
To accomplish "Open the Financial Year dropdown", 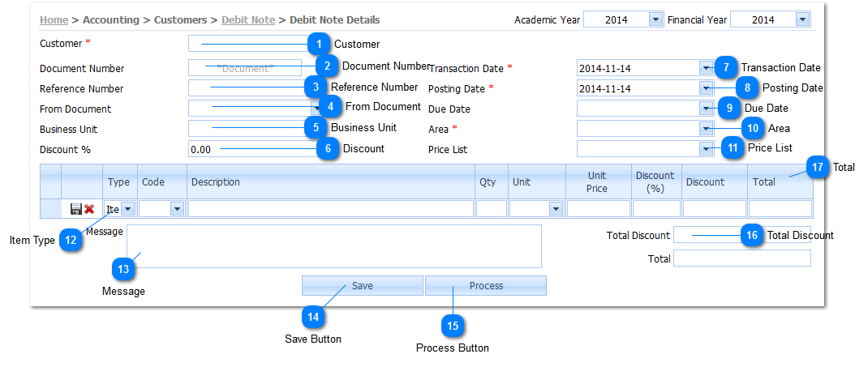I will tap(803, 19).
